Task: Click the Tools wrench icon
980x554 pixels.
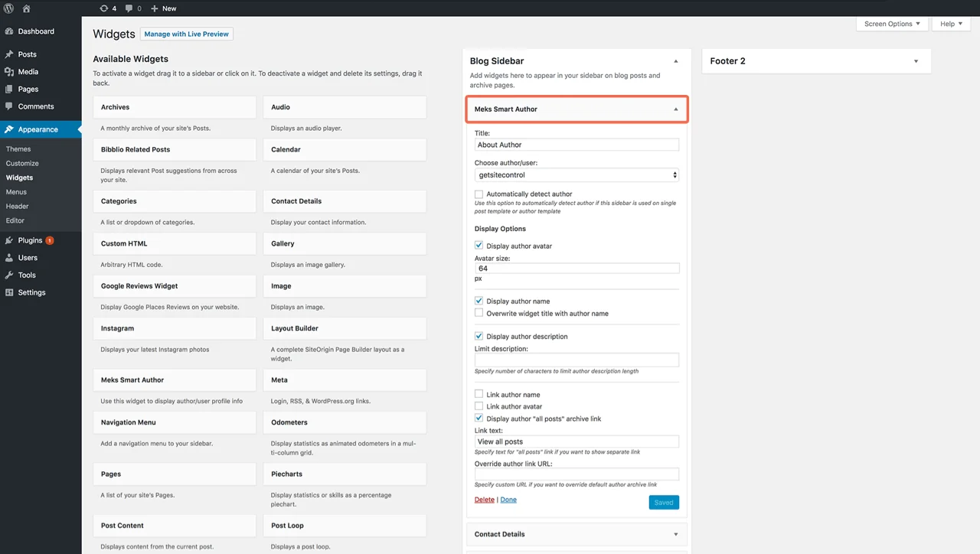Action: 9,275
